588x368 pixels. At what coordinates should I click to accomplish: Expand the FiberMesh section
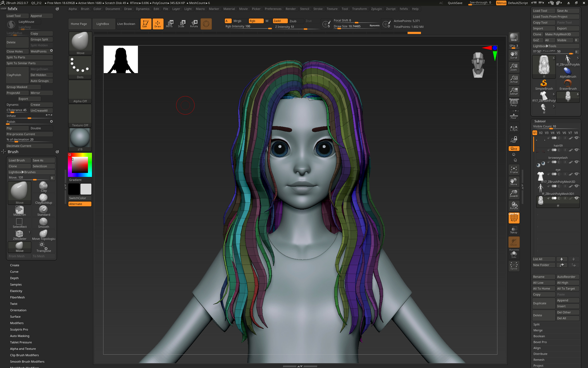pyautogui.click(x=17, y=297)
